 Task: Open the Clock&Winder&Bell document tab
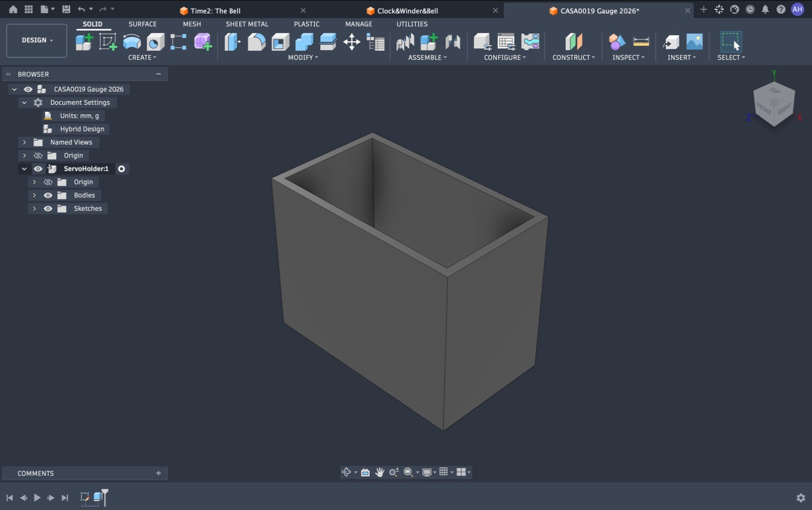point(407,11)
